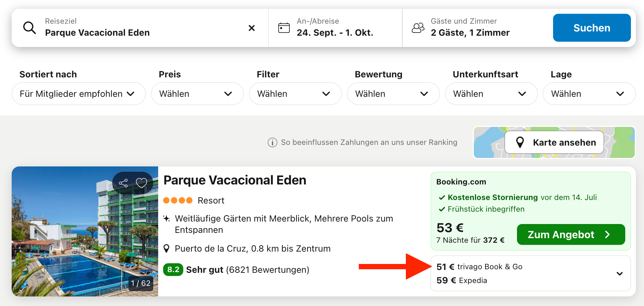Expand the Sortiert nach dropdown

tap(79, 94)
